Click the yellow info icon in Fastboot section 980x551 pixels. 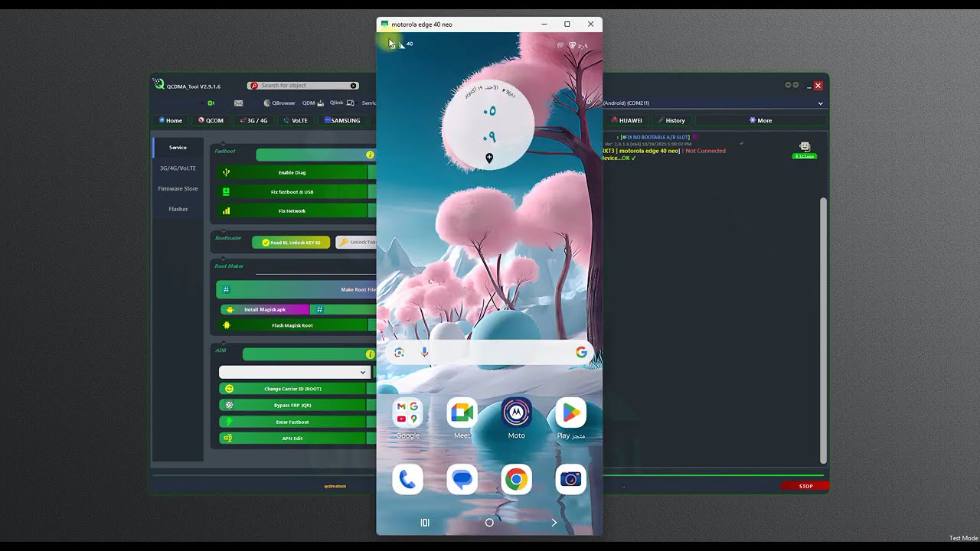click(371, 155)
